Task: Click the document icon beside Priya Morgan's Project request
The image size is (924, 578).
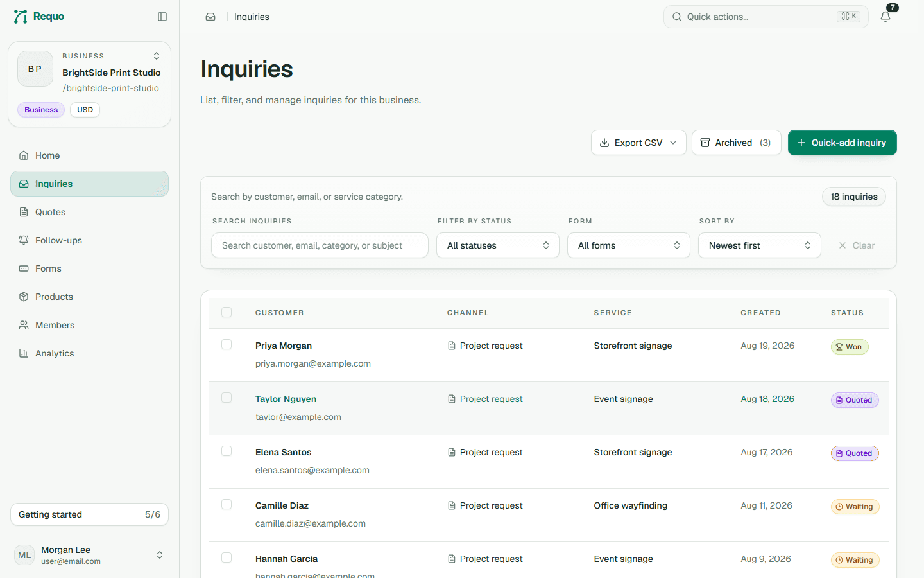Action: [452, 346]
